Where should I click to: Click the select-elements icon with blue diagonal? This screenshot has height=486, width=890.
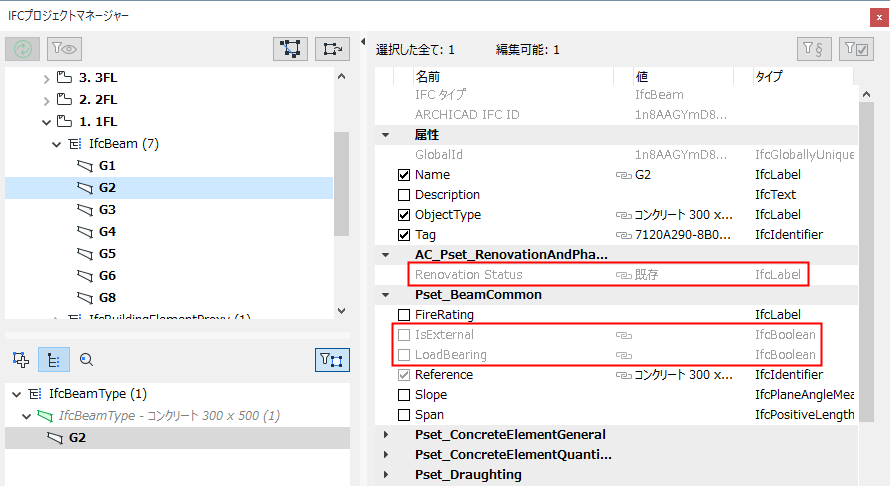(x=291, y=48)
